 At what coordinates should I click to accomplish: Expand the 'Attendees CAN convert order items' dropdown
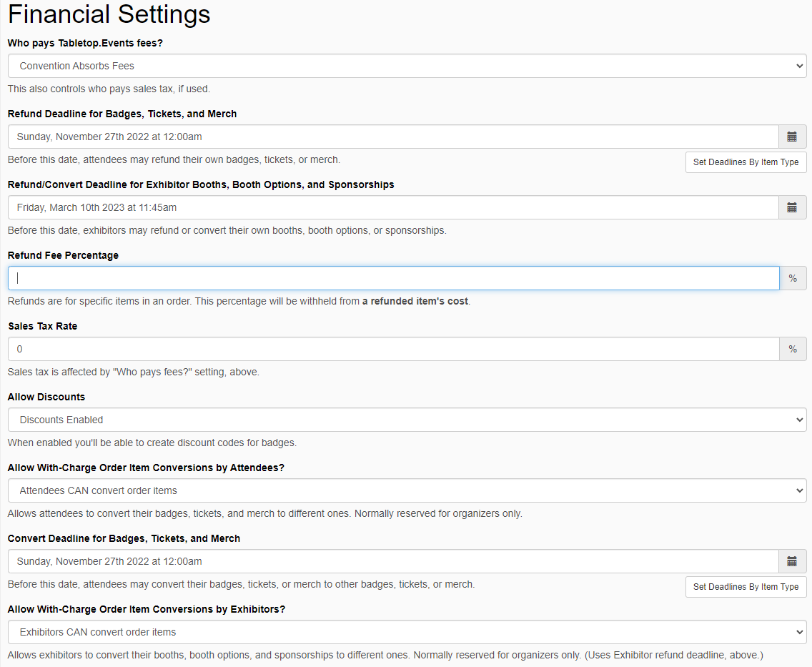pyautogui.click(x=407, y=490)
